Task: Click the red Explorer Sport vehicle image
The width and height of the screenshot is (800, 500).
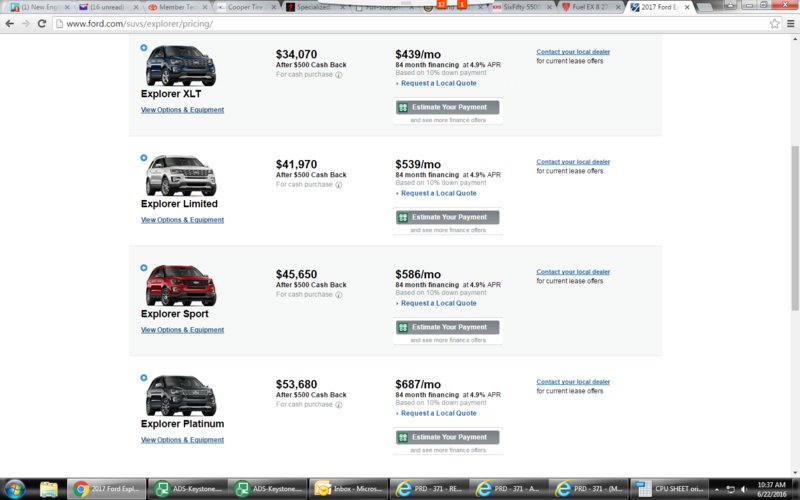Action: tap(181, 286)
